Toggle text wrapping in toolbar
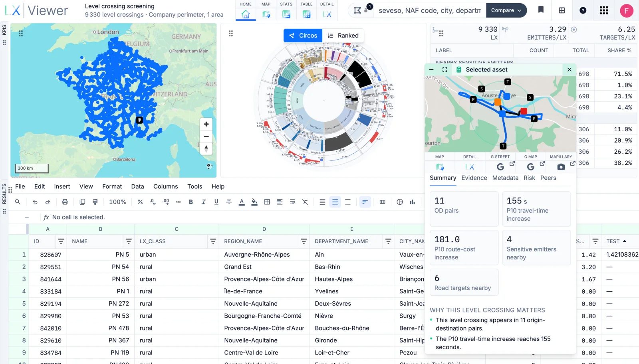 (292, 202)
